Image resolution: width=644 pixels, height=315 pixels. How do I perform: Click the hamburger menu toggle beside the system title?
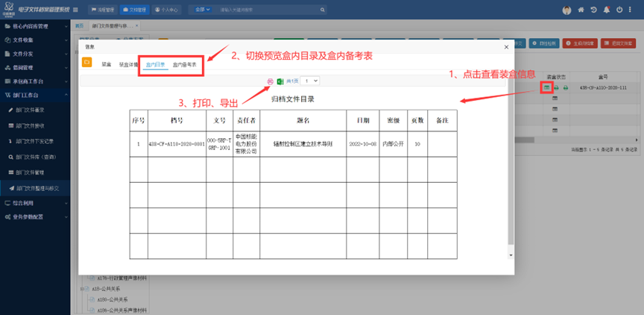click(x=75, y=10)
